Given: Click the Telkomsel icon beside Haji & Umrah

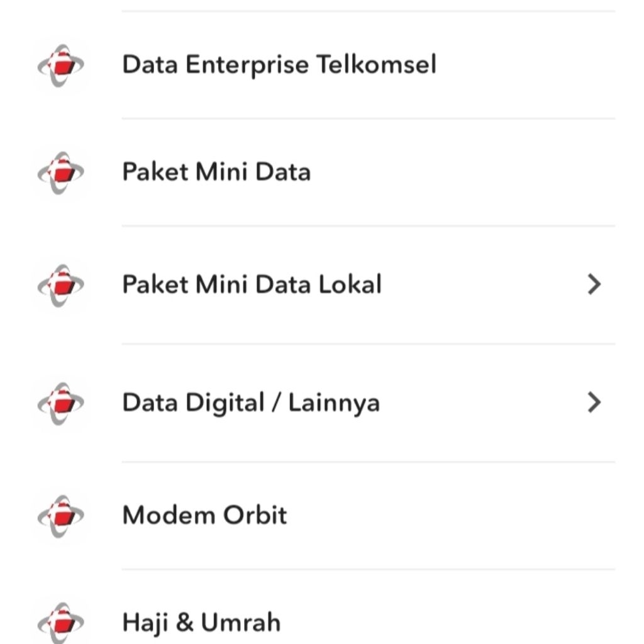Looking at the screenshot, I should (x=61, y=623).
